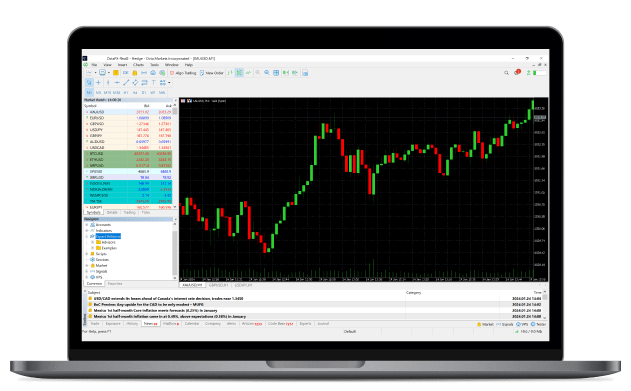Expand the Indicators tree node
This screenshot has width=631, height=391.
pos(87,230)
